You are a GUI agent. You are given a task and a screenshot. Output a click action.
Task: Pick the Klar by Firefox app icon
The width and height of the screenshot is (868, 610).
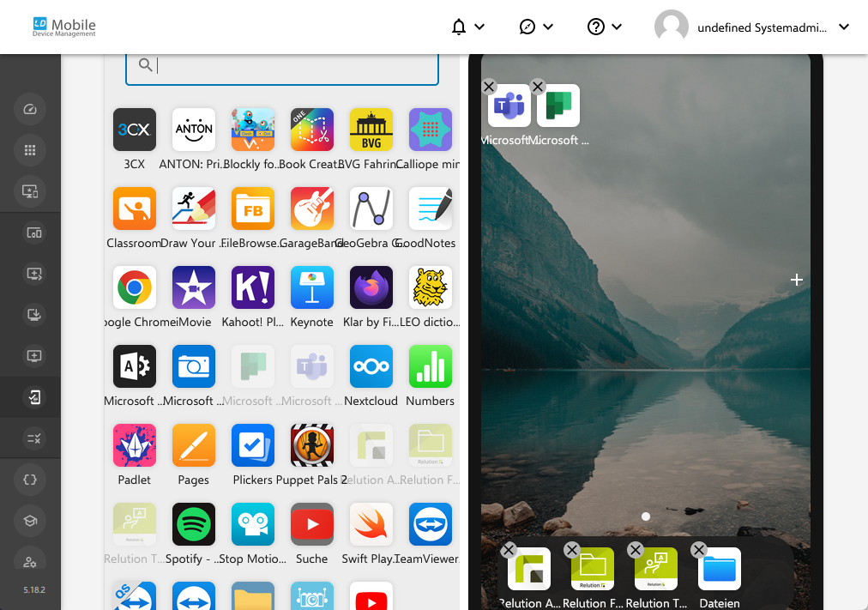point(371,287)
